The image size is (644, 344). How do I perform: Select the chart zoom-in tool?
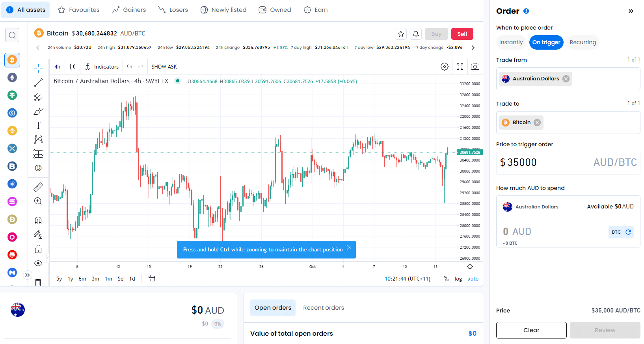click(x=38, y=201)
